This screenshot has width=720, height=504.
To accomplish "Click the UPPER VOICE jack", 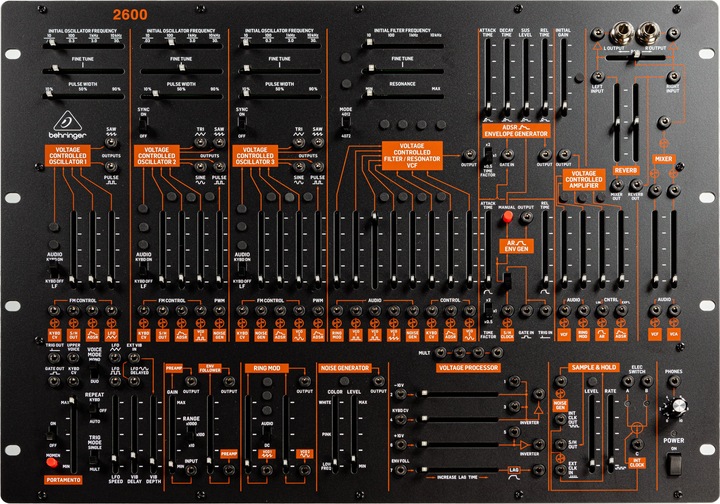I will point(73,357).
